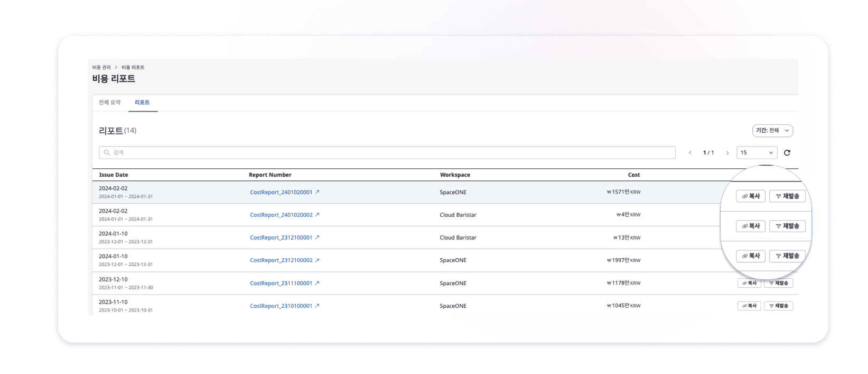Click the external-link arrow after CostReport_2312100001
This screenshot has width=868, height=374.
[318, 238]
